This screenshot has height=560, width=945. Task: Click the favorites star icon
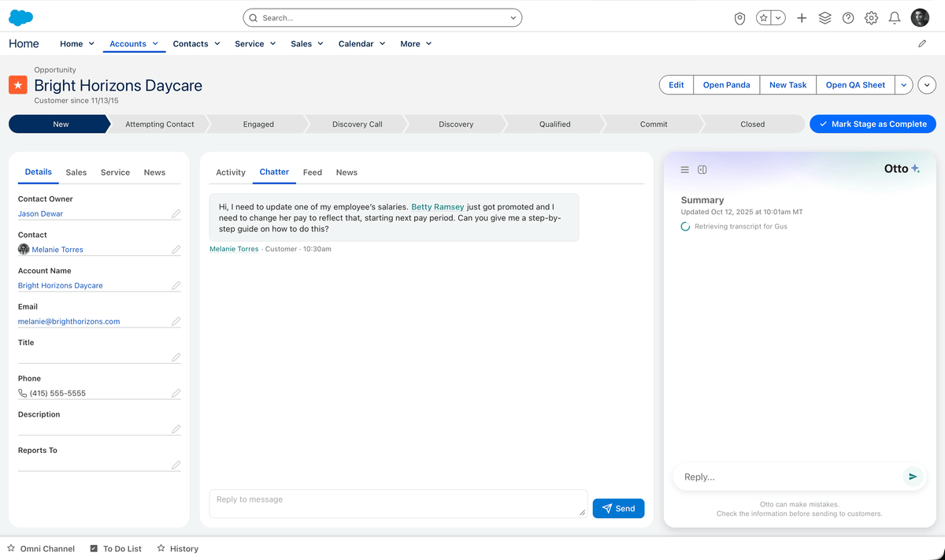pyautogui.click(x=763, y=17)
